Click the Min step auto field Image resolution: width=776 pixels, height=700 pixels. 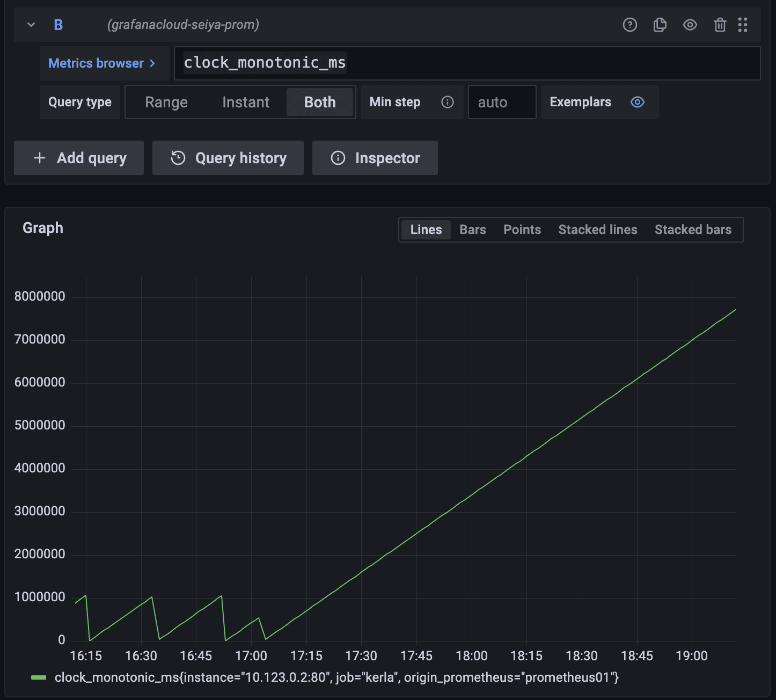click(502, 102)
